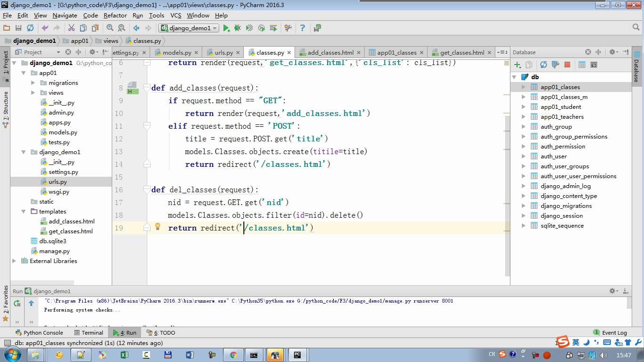Click the editor vertical scrollbar

[507, 196]
